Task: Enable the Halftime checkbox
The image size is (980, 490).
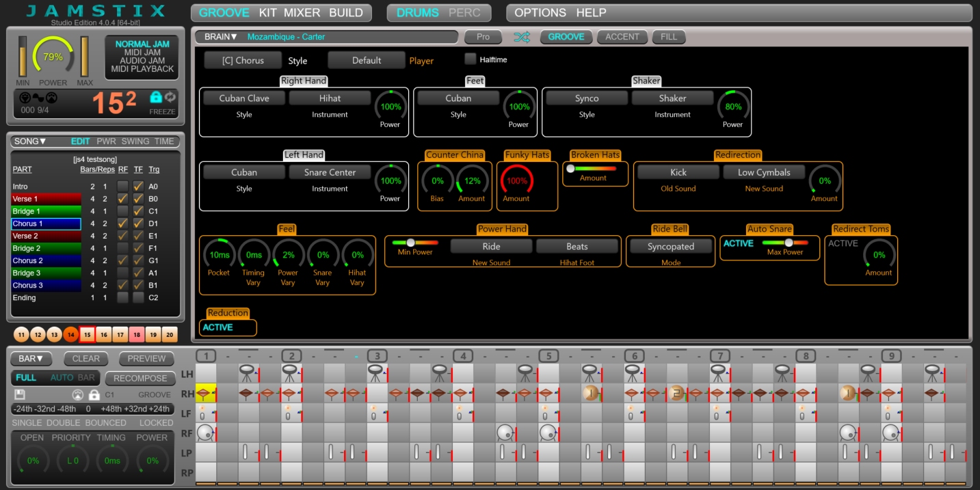Action: tap(471, 59)
